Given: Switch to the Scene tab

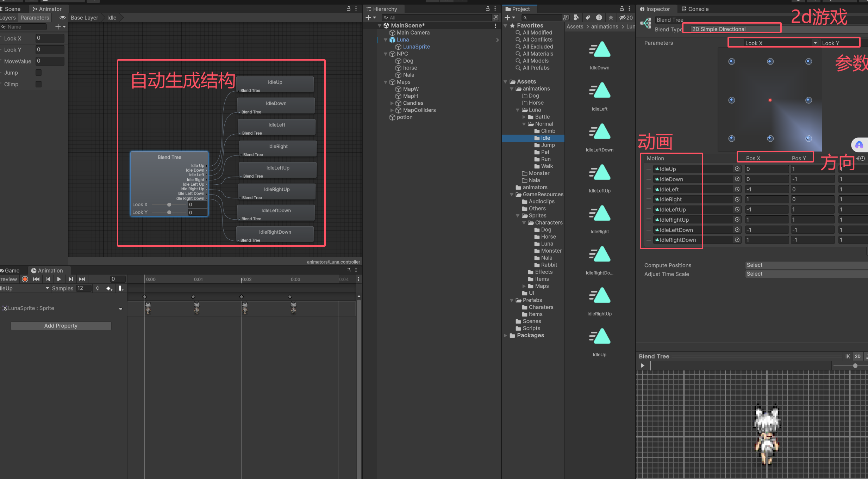Looking at the screenshot, I should (x=12, y=9).
